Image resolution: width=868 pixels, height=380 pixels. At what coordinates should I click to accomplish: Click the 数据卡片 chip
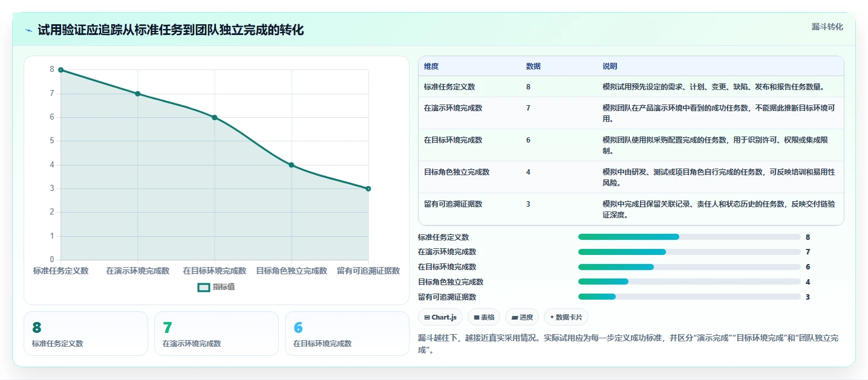566,317
